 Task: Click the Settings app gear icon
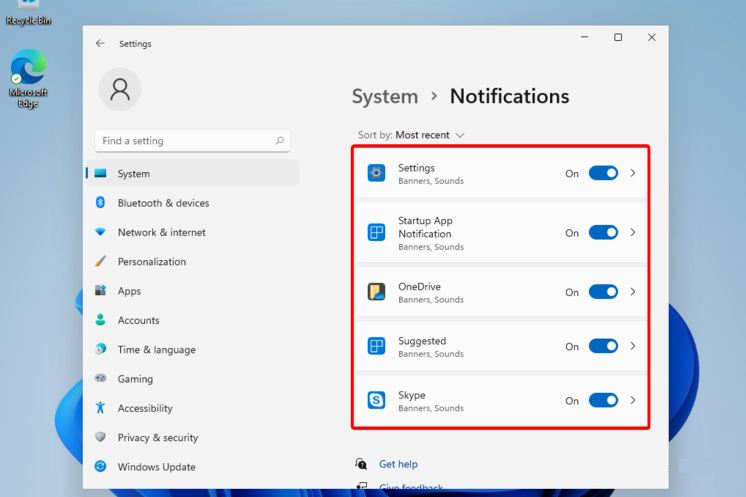(376, 173)
